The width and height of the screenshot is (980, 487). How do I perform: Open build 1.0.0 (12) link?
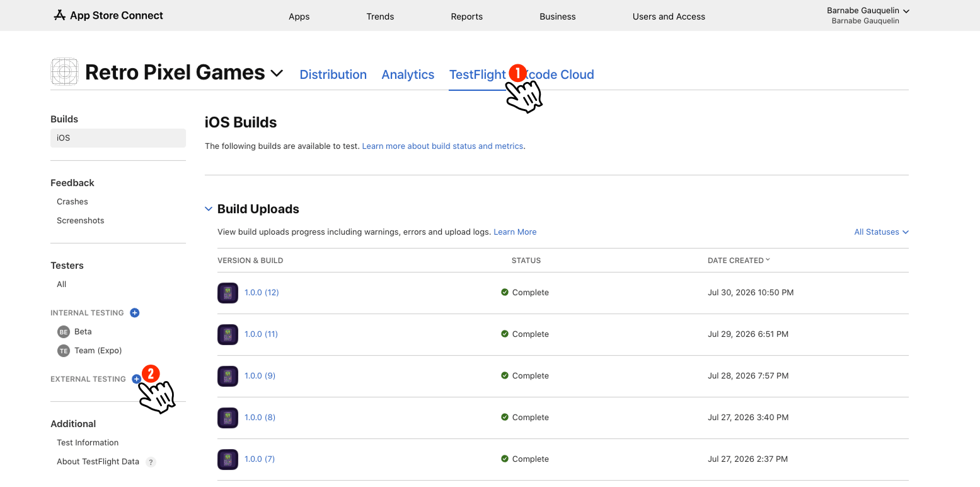(262, 293)
